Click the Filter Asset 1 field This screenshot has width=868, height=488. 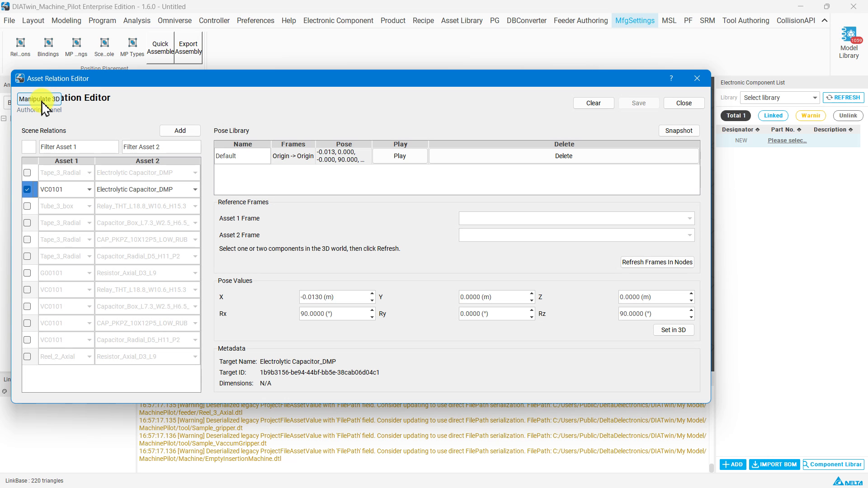tap(79, 147)
